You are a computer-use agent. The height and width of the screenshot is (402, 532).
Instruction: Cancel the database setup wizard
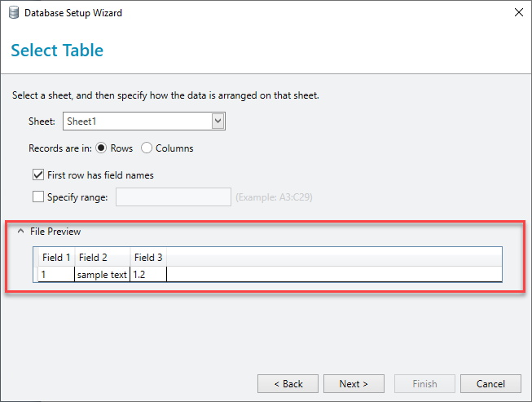pos(490,384)
